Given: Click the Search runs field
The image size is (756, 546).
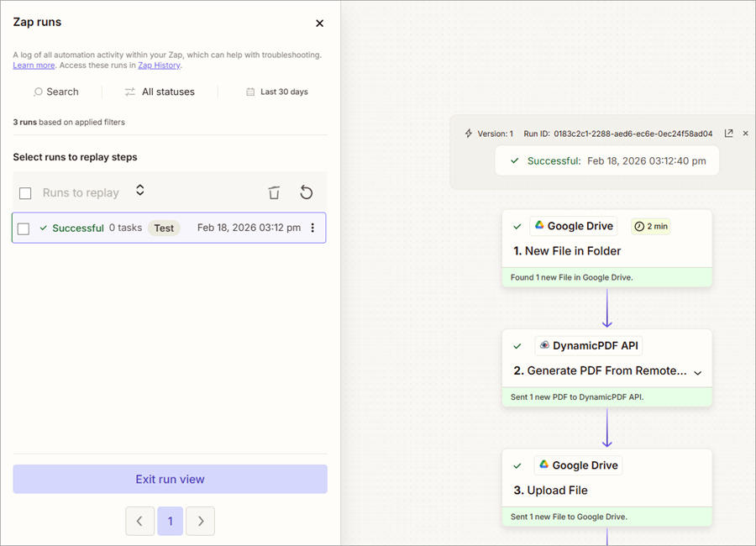Looking at the screenshot, I should coord(56,92).
